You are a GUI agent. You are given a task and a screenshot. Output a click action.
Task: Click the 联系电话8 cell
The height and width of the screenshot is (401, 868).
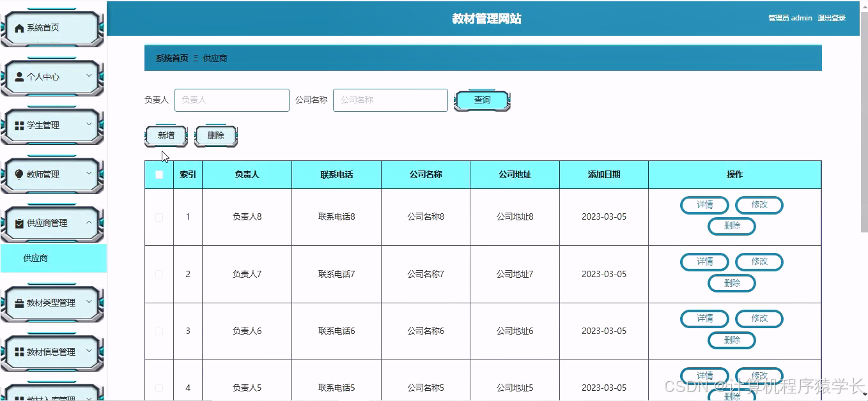click(336, 217)
